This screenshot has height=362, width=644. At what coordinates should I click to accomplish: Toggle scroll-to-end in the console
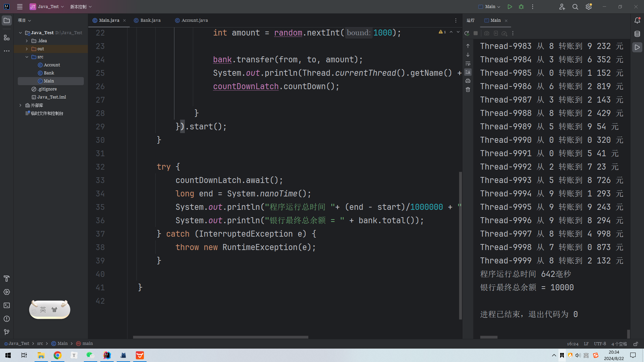coord(468,72)
